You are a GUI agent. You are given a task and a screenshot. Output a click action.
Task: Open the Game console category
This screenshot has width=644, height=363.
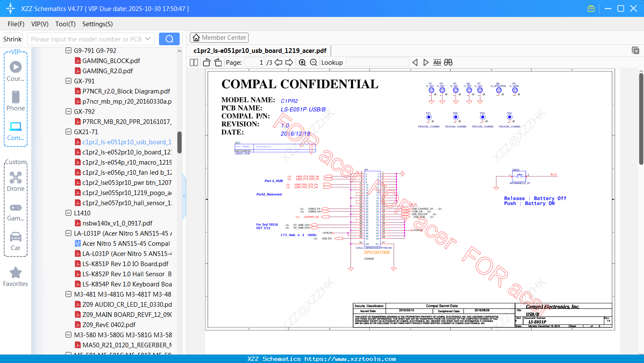16,212
